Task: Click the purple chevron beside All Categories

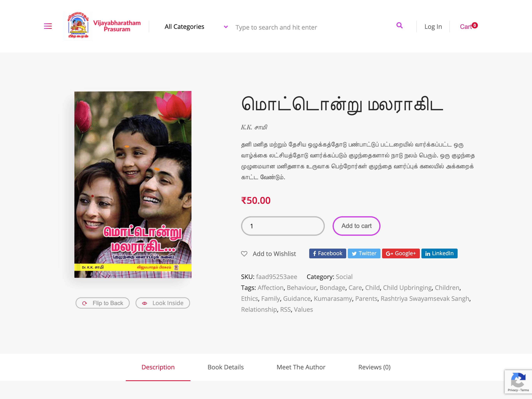Action: (226, 27)
